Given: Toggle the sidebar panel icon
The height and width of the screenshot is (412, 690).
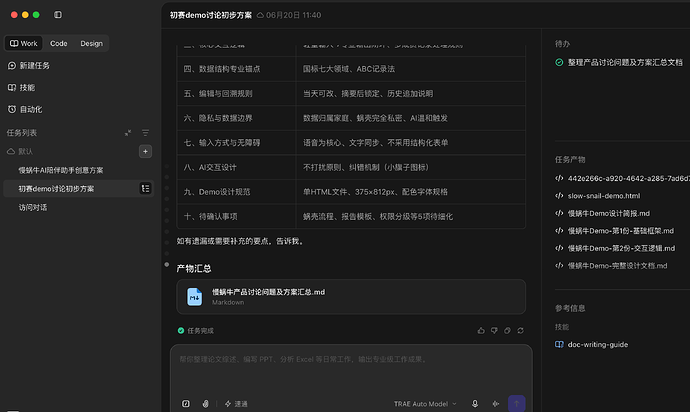Looking at the screenshot, I should pos(58,15).
